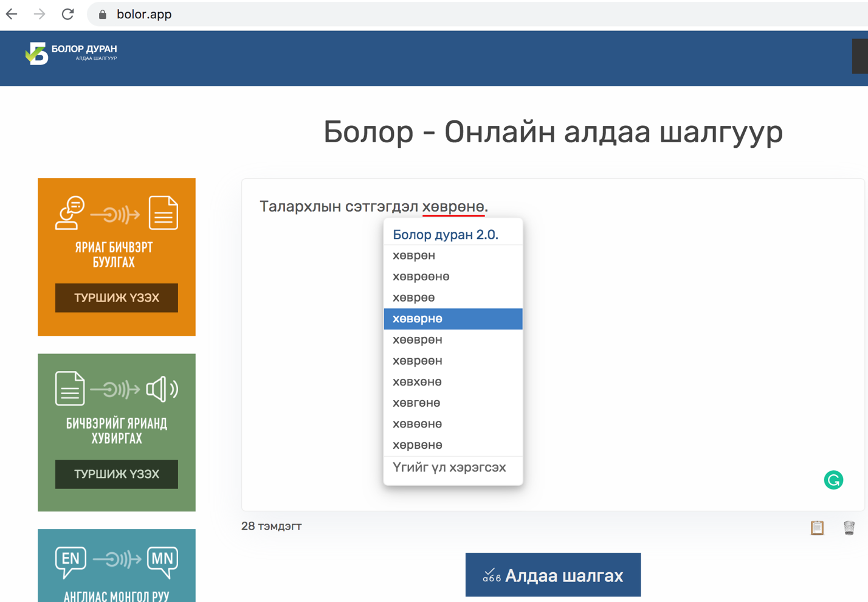The image size is (868, 602).
Task: Click the green Grammarly icon
Action: [x=833, y=480]
